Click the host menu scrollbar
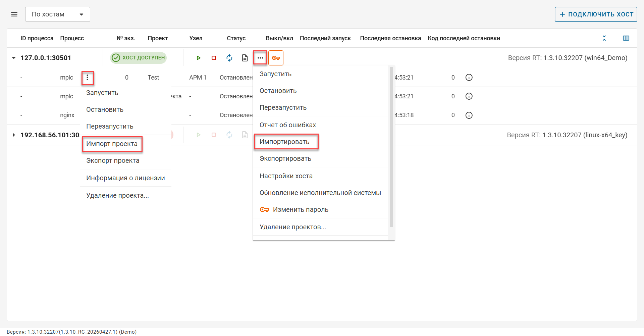Screen dimensions: 644x336 point(391,147)
